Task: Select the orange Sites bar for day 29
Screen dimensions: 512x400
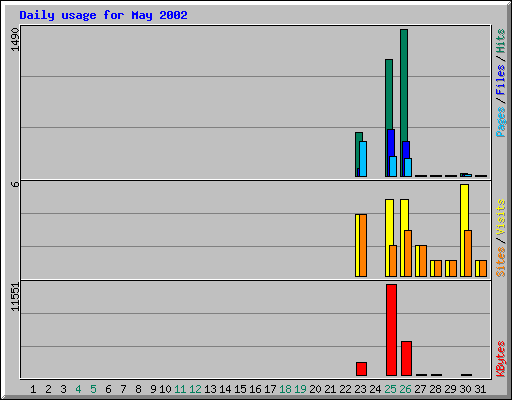Action: point(453,269)
